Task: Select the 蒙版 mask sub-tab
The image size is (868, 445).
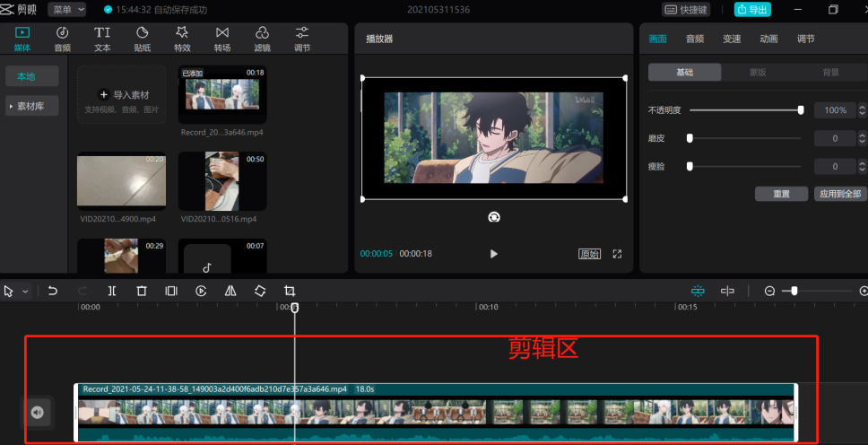Action: pos(758,72)
